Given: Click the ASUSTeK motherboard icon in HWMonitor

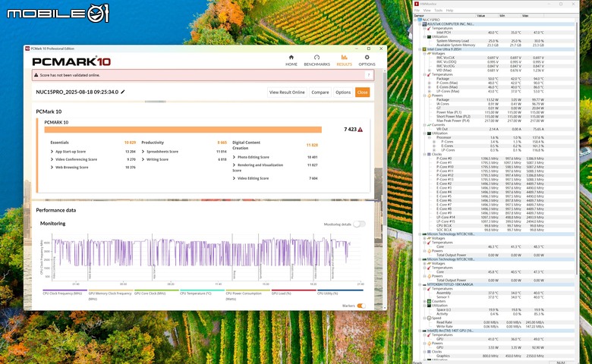Looking at the screenshot, I should point(424,24).
